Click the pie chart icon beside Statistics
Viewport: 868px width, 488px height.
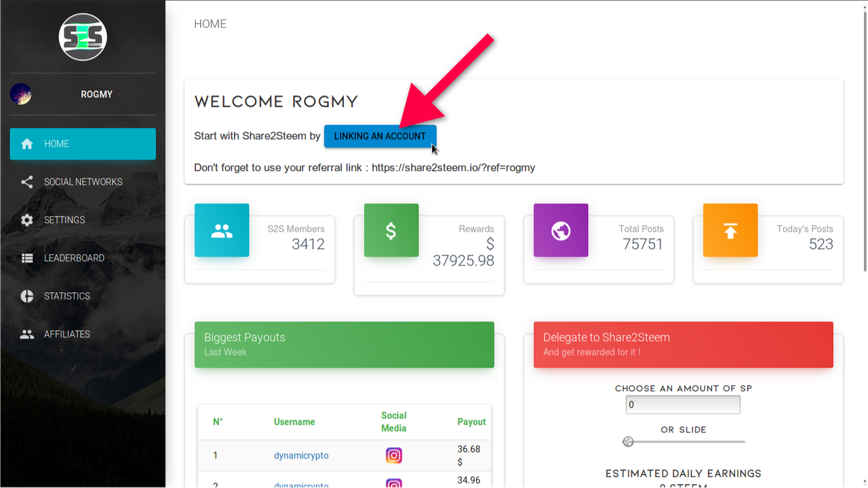27,296
